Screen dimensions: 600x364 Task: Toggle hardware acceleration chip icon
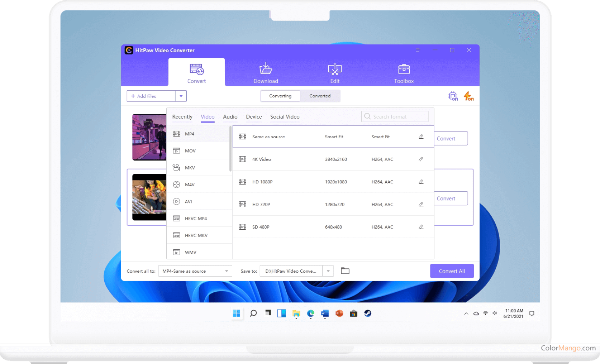(453, 96)
